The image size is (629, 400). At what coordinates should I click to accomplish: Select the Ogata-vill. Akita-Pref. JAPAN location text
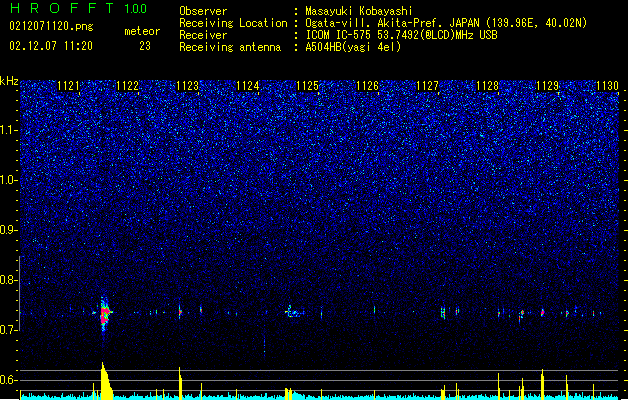coord(446,23)
